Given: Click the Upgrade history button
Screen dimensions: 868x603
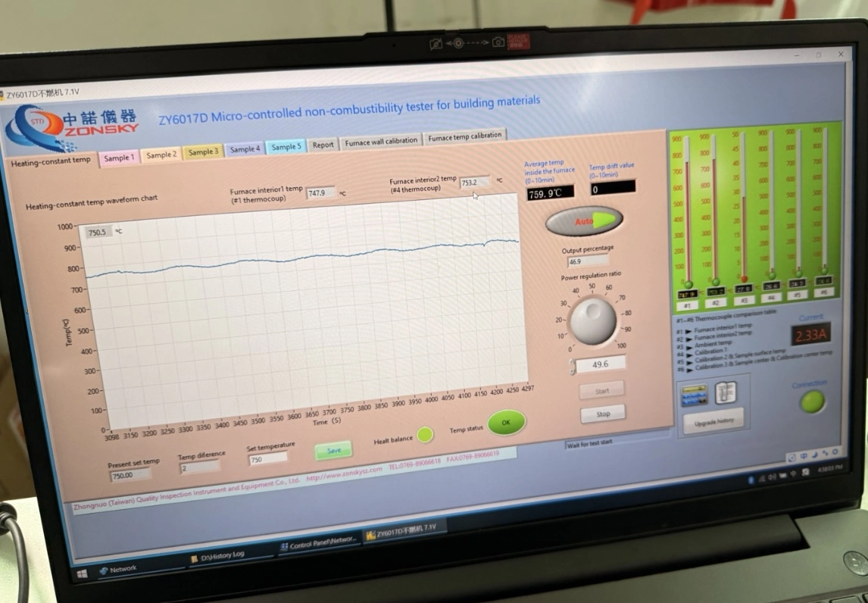Looking at the screenshot, I should pyautogui.click(x=713, y=420).
